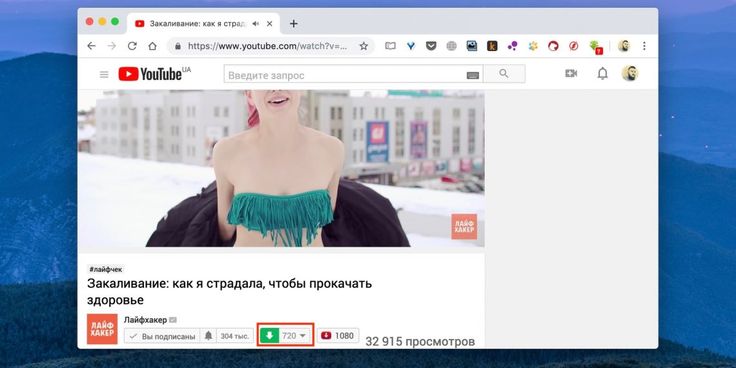
Task: Open the #лайфчек hashtag link
Action: click(x=106, y=269)
